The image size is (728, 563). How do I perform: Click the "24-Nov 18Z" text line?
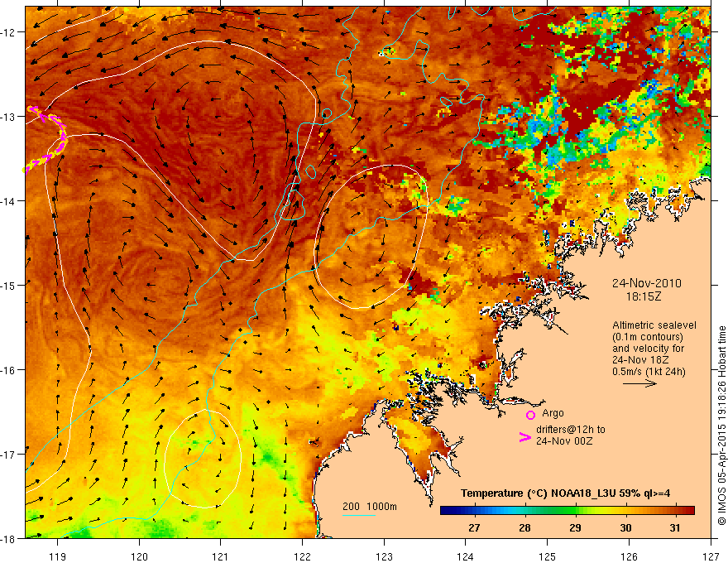(x=640, y=359)
